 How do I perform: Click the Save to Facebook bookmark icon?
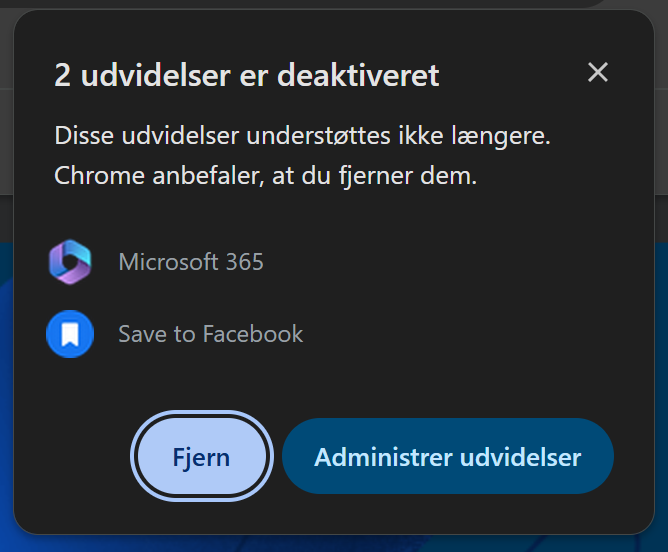(70, 334)
